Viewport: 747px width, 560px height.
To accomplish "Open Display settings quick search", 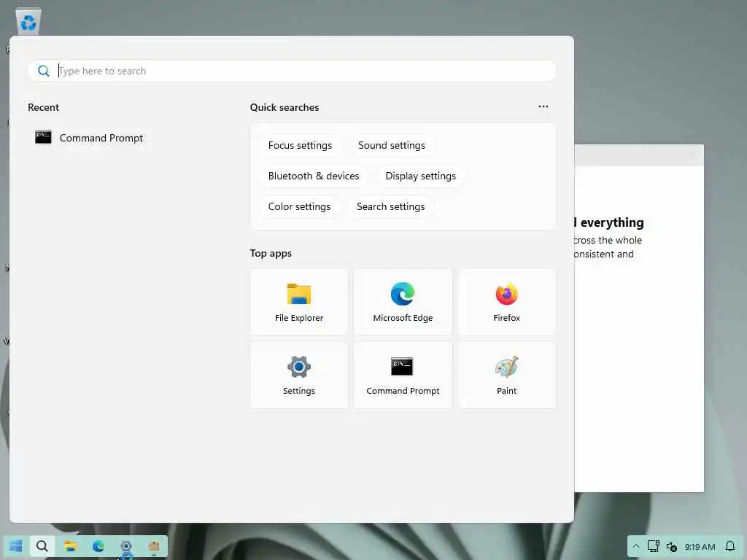I will click(421, 176).
